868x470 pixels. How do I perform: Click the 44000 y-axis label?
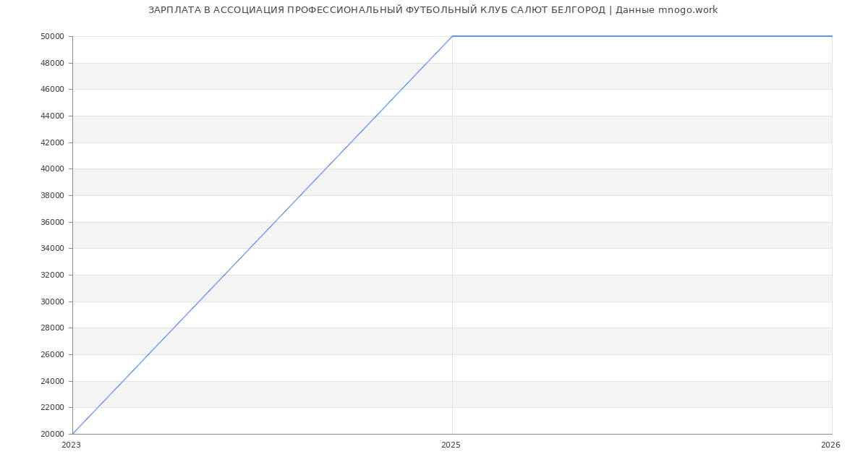pyautogui.click(x=53, y=116)
